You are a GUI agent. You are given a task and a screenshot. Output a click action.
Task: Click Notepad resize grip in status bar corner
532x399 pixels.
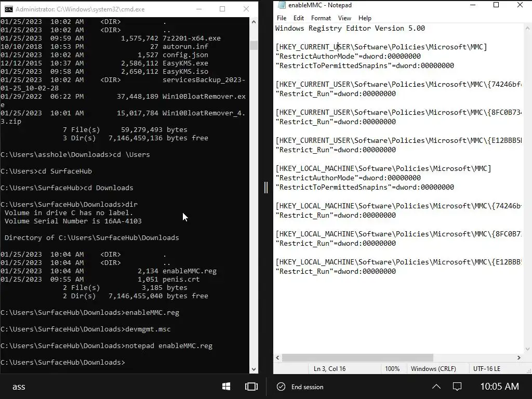pyautogui.click(x=528, y=370)
